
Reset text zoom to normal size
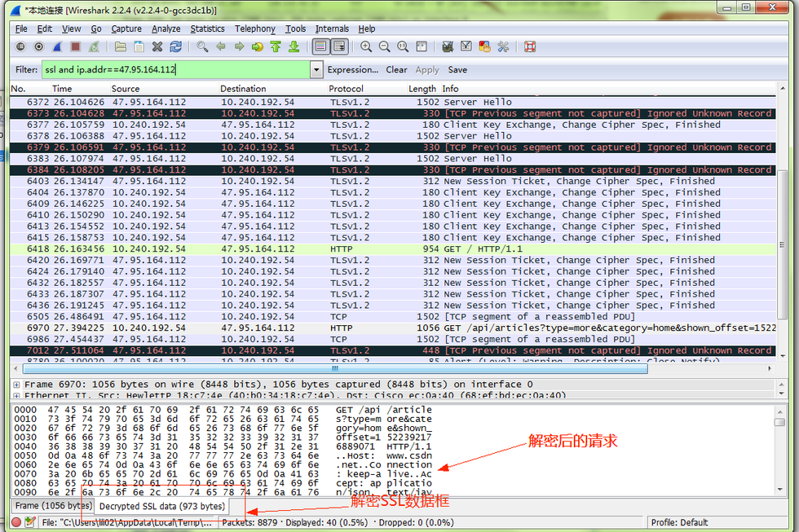(x=403, y=46)
